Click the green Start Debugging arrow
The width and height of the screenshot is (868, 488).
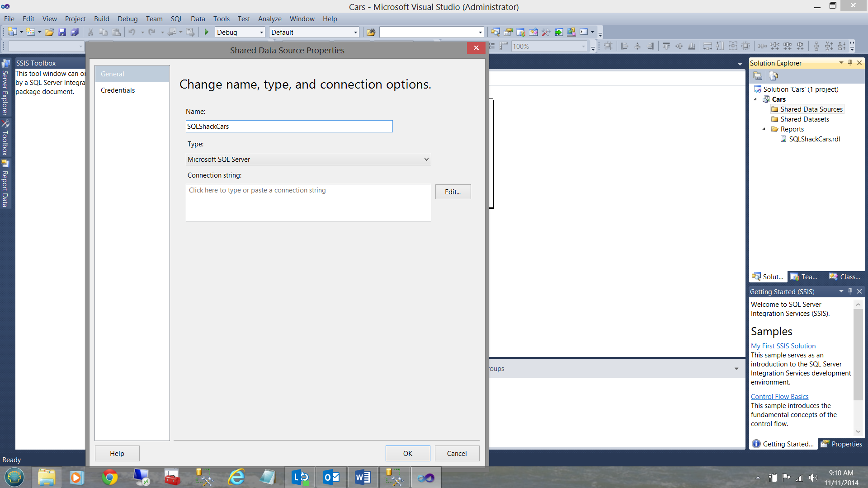207,32
